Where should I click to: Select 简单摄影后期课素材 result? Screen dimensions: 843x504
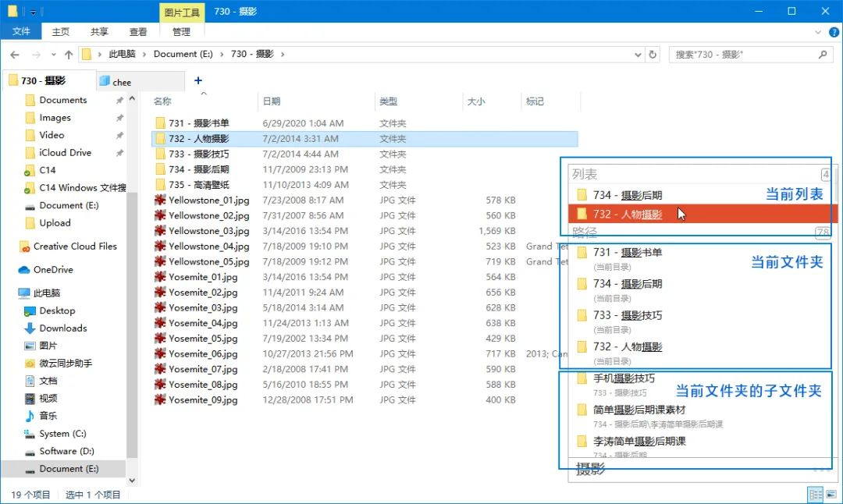point(702,415)
